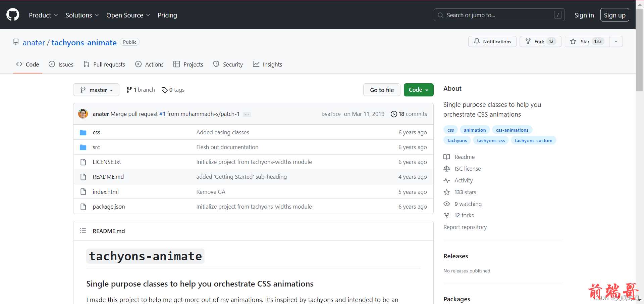Click the page vertical scrollbar thumb

[640, 50]
